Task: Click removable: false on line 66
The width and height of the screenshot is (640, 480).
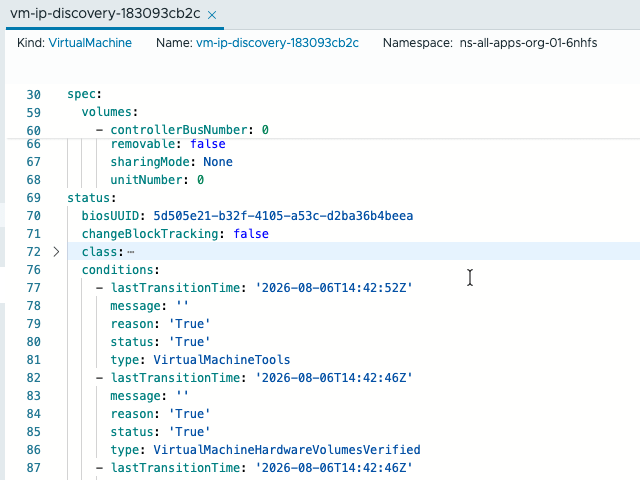Action: pyautogui.click(x=168, y=144)
